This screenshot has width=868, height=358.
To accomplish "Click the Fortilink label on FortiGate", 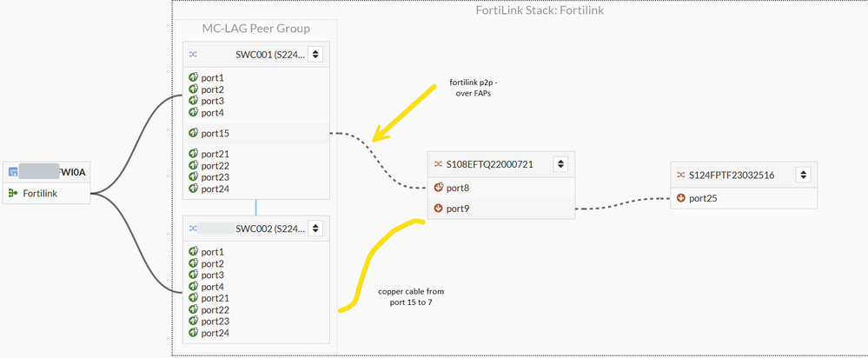I will pyautogui.click(x=40, y=193).
